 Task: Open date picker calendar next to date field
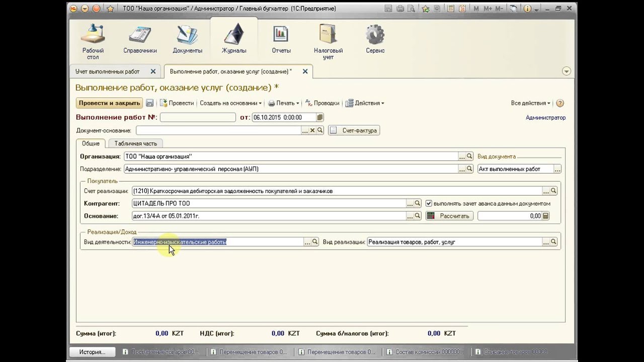pos(320,117)
